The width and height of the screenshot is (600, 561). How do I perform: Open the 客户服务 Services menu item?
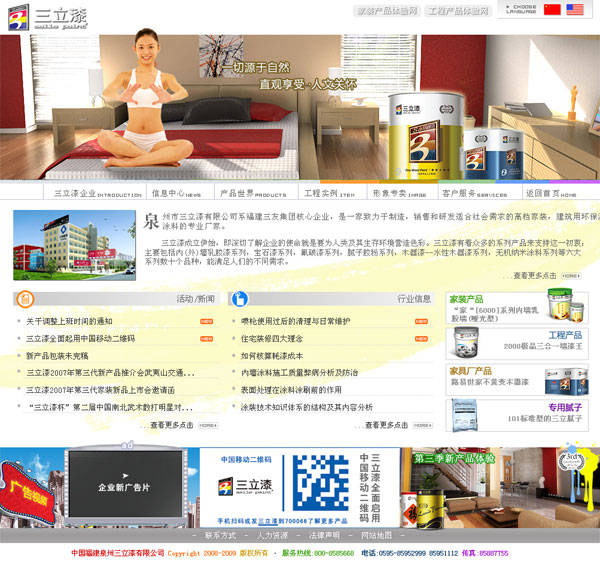[x=474, y=193]
